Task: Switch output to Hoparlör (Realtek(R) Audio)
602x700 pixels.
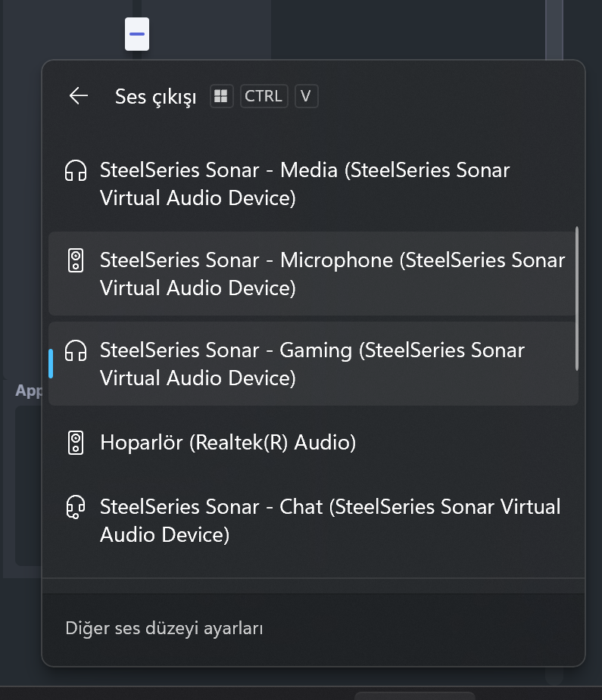Action: [313, 443]
